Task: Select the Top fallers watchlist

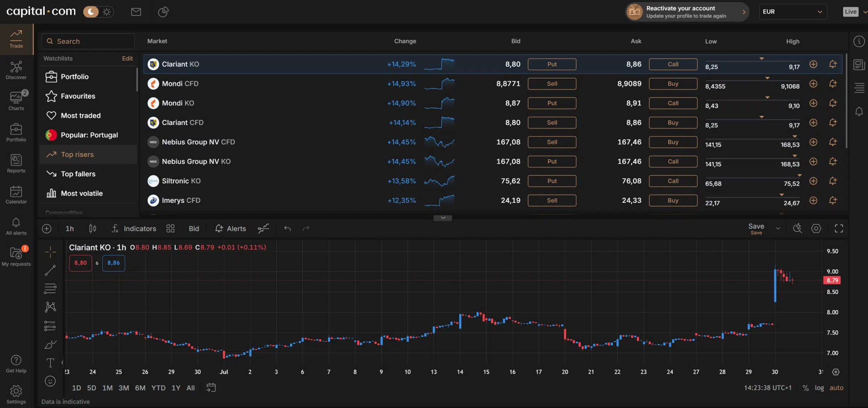Action: point(88,174)
